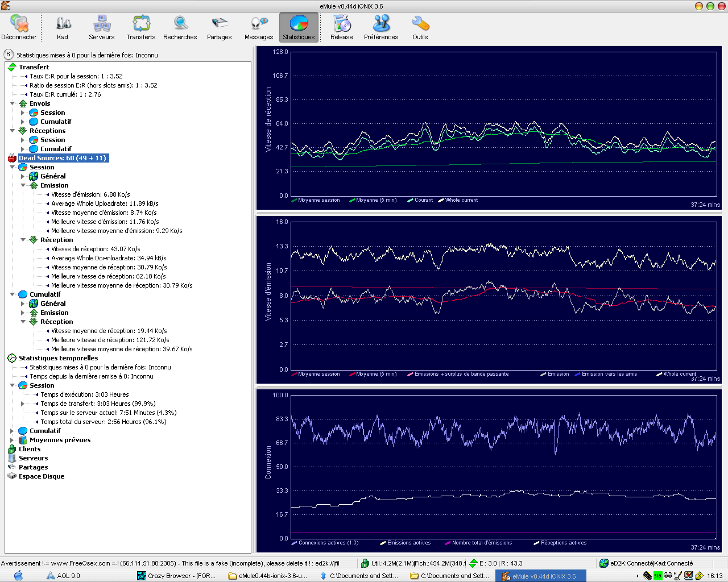Click Taux E:R pour la session: 1 : 3.52
This screenshot has width=728, height=582.
(x=76, y=76)
